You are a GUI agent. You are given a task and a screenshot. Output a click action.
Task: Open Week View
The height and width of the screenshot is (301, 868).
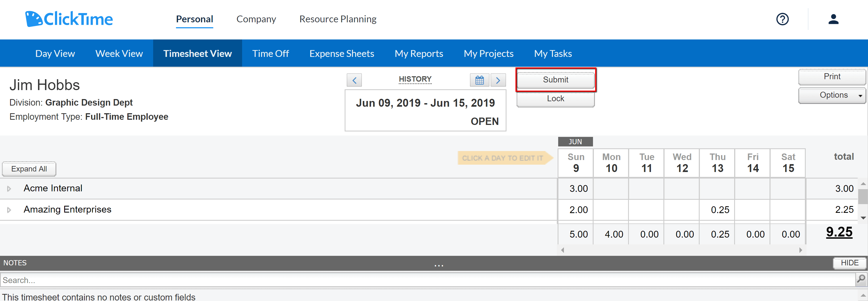pos(119,53)
